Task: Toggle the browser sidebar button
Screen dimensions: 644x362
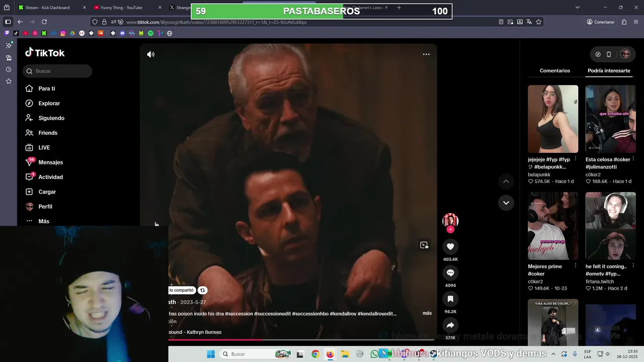Action: [x=8, y=22]
